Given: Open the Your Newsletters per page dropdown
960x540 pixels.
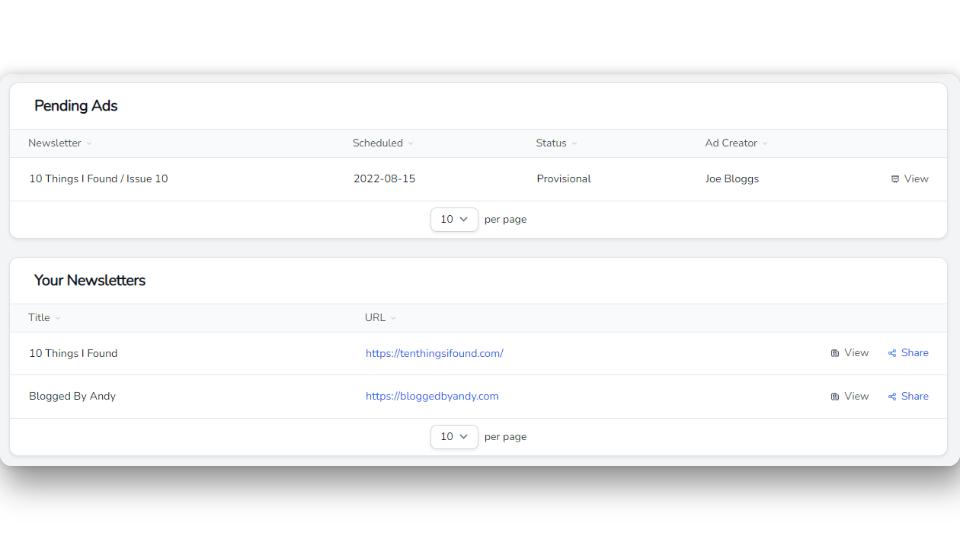Looking at the screenshot, I should pos(454,436).
